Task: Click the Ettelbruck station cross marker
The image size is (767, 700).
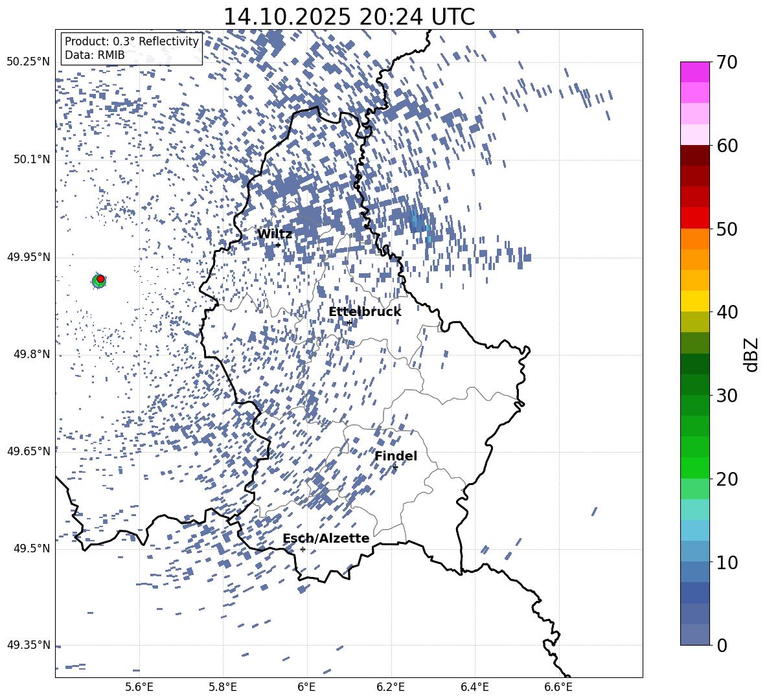Action: point(349,323)
